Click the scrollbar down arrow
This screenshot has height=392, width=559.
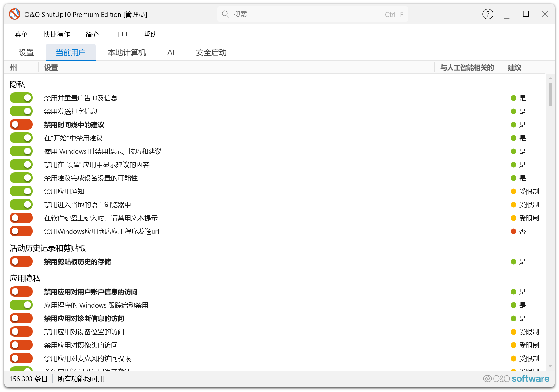[x=550, y=366]
